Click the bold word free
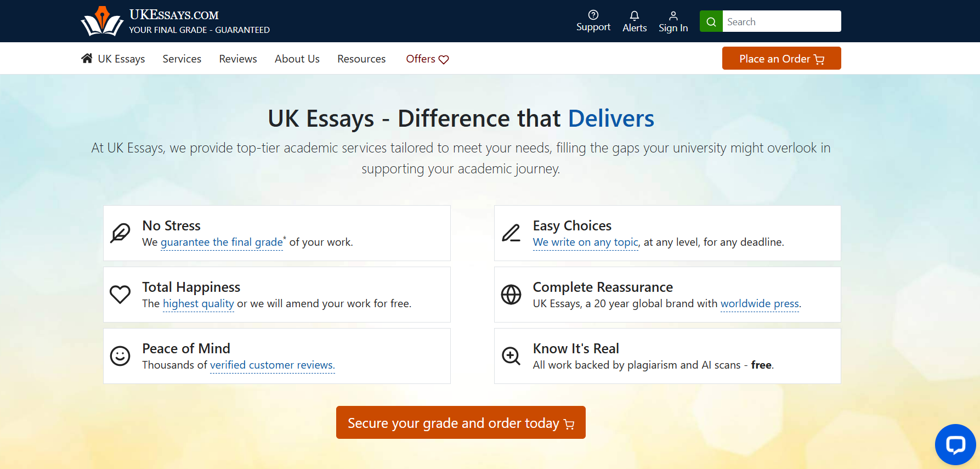The image size is (980, 469). 761,365
